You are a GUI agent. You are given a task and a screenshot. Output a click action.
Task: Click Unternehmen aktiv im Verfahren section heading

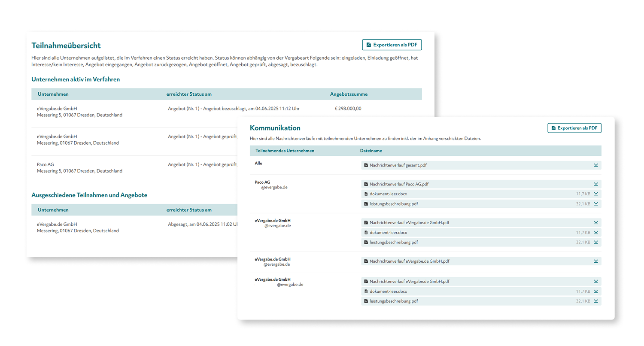76,79
